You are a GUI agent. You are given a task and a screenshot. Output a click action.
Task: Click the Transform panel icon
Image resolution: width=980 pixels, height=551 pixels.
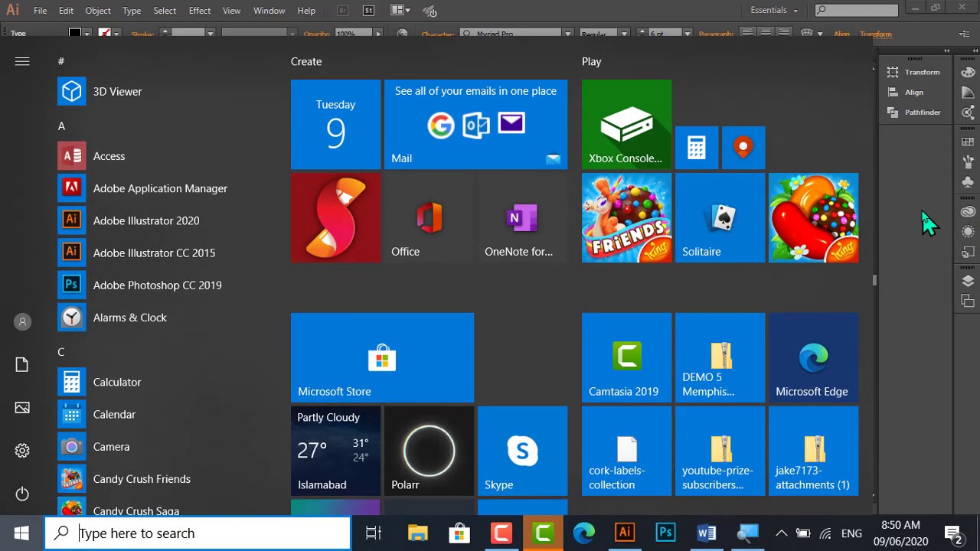(x=893, y=72)
